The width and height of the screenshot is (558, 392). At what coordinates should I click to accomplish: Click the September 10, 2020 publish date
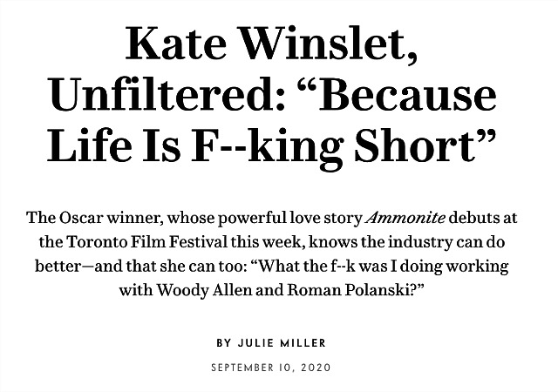pyautogui.click(x=271, y=368)
